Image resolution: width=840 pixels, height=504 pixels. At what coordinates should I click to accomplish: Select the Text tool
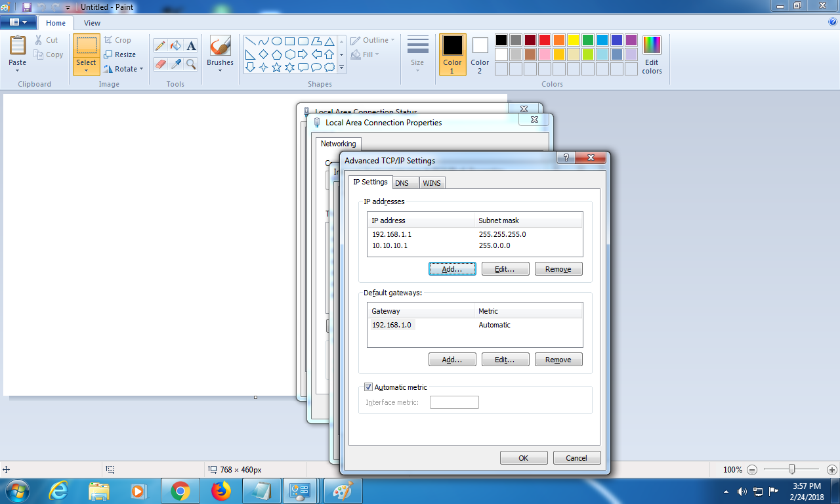pyautogui.click(x=191, y=45)
